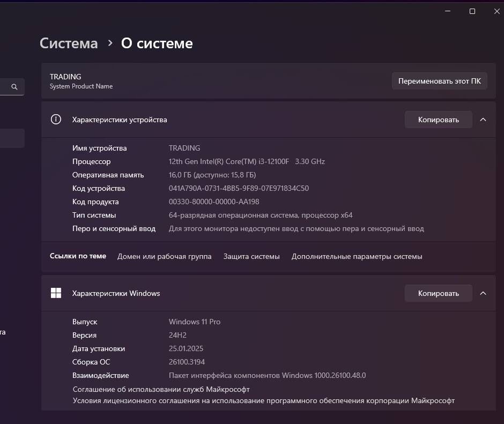
Task: Collapse Характеристики Windows section
Action: [483, 293]
